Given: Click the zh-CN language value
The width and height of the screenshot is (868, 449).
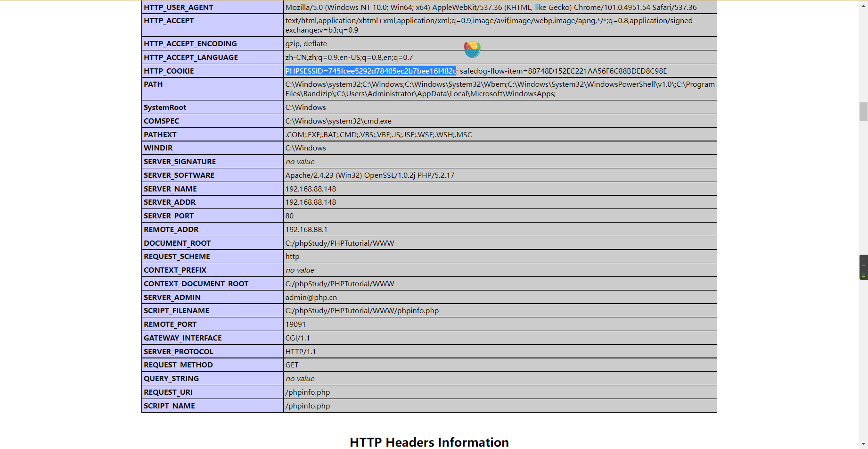Looking at the screenshot, I should point(349,57).
